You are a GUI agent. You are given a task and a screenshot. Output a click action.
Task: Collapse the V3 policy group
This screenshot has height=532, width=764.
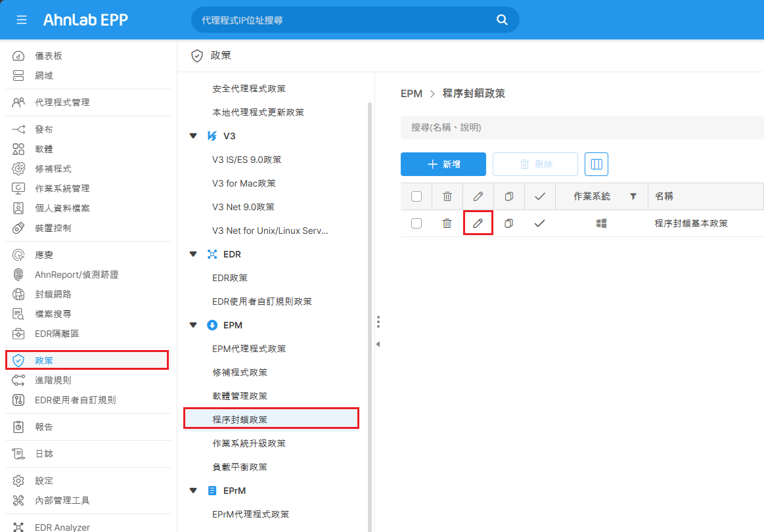(x=193, y=136)
